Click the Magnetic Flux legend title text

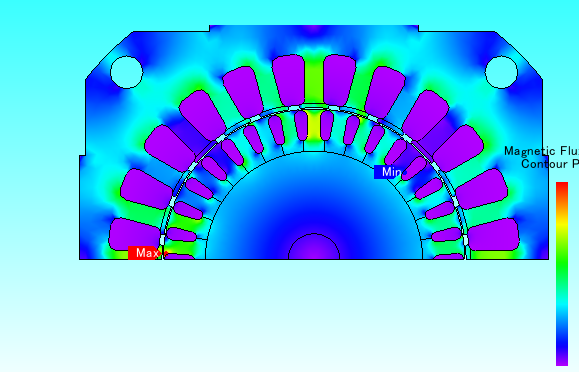click(541, 151)
